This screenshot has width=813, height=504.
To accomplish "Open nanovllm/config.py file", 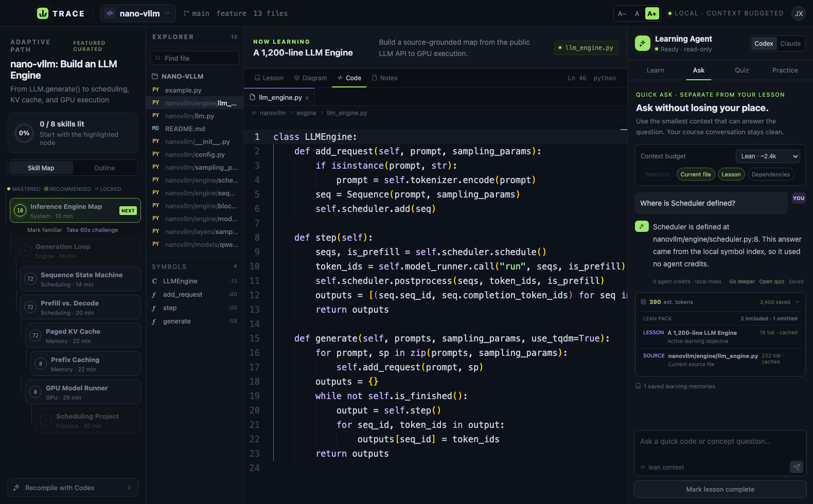I will point(195,154).
